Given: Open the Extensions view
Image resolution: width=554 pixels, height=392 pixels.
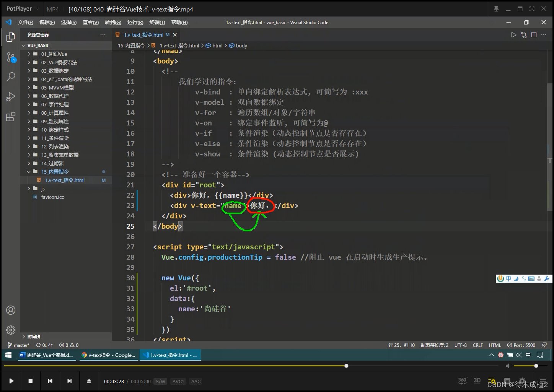Looking at the screenshot, I should click(x=11, y=117).
